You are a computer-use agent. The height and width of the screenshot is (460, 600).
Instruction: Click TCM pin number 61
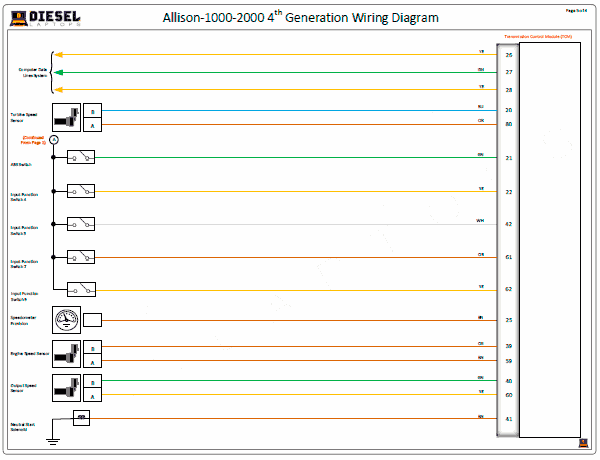509,257
